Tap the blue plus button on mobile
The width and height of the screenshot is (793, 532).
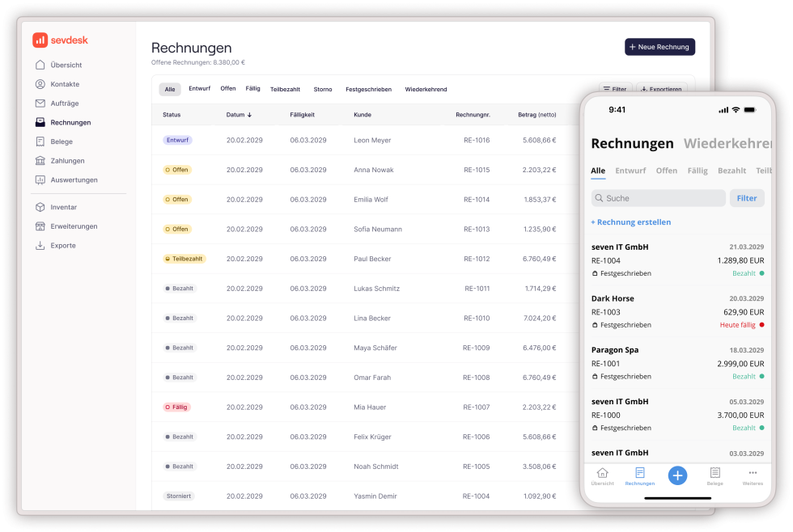[x=677, y=475]
